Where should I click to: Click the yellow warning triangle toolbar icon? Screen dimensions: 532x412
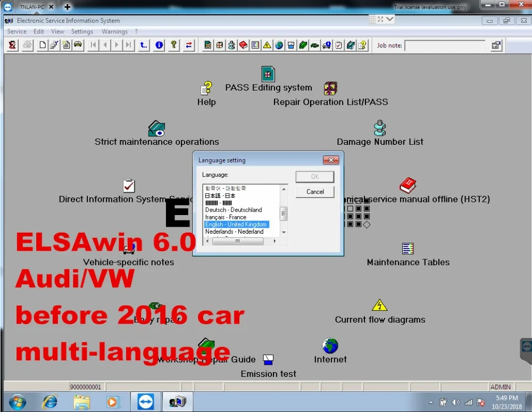(x=267, y=45)
